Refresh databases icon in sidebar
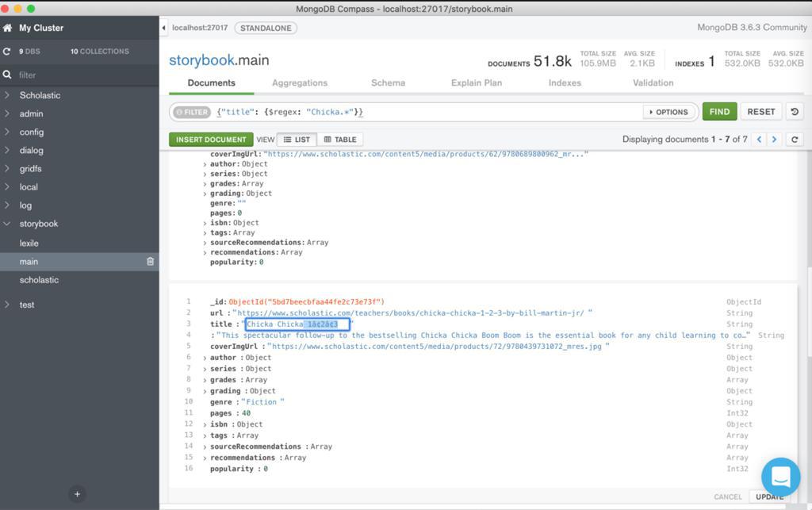Viewport: 812px width, 510px height. (x=6, y=52)
